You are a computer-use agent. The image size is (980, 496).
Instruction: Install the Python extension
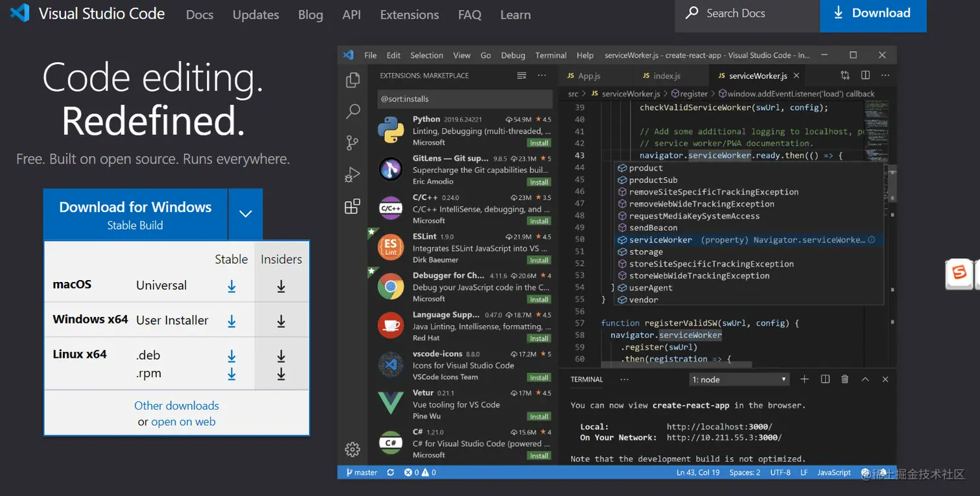[x=539, y=143]
